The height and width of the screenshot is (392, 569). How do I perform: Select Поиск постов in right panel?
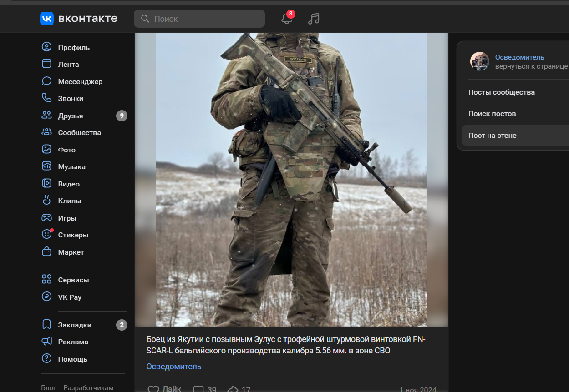[x=492, y=114]
